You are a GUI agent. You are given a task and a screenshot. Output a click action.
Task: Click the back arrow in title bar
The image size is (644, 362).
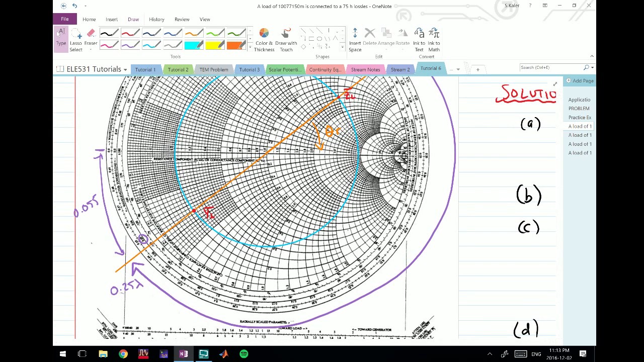(x=63, y=6)
